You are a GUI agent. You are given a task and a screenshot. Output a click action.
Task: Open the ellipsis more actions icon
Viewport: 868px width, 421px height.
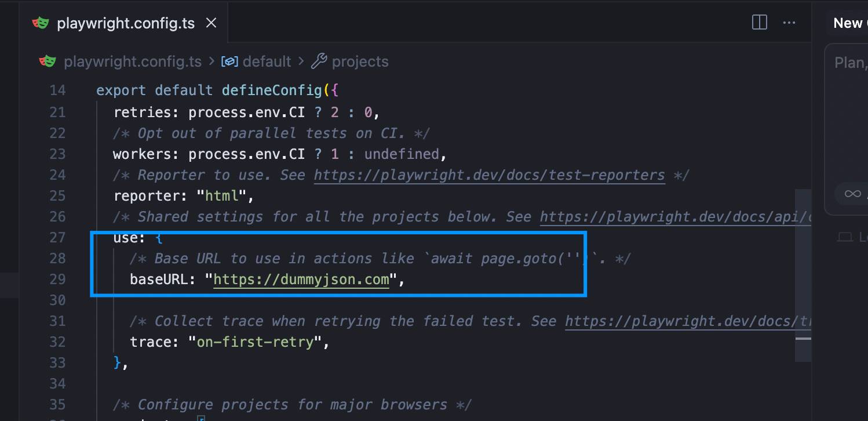(x=789, y=22)
